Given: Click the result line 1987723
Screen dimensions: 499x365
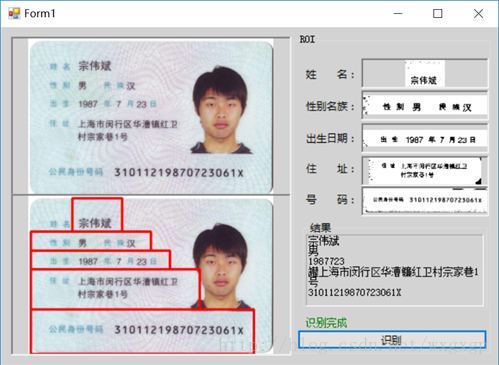Looking at the screenshot, I should click(x=326, y=261).
